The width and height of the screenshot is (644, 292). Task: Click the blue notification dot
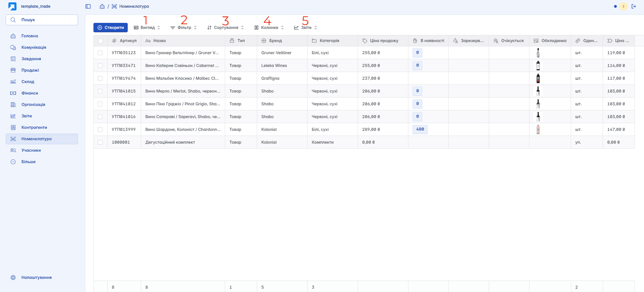pyautogui.click(x=615, y=6)
